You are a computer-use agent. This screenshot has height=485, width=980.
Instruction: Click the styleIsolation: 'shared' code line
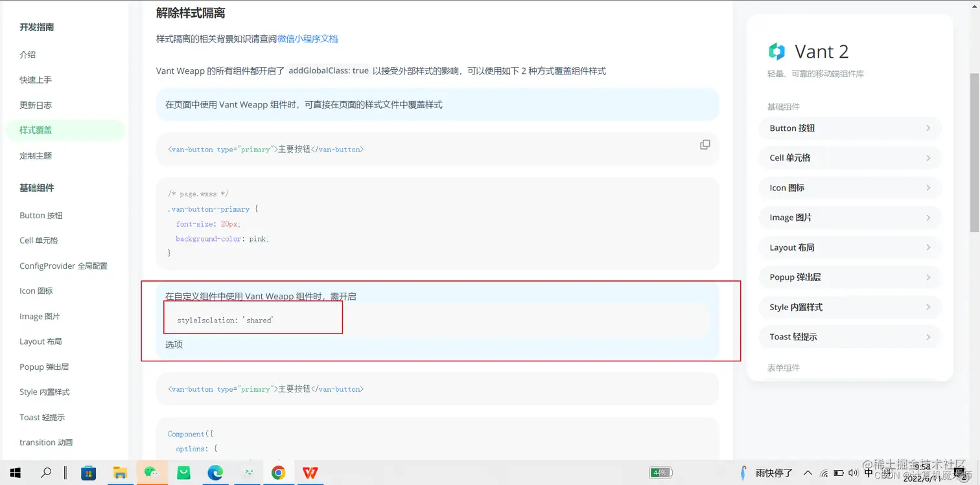click(x=226, y=321)
